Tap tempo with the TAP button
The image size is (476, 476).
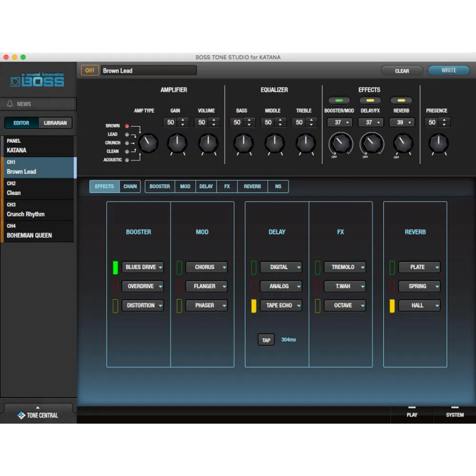[x=266, y=340]
